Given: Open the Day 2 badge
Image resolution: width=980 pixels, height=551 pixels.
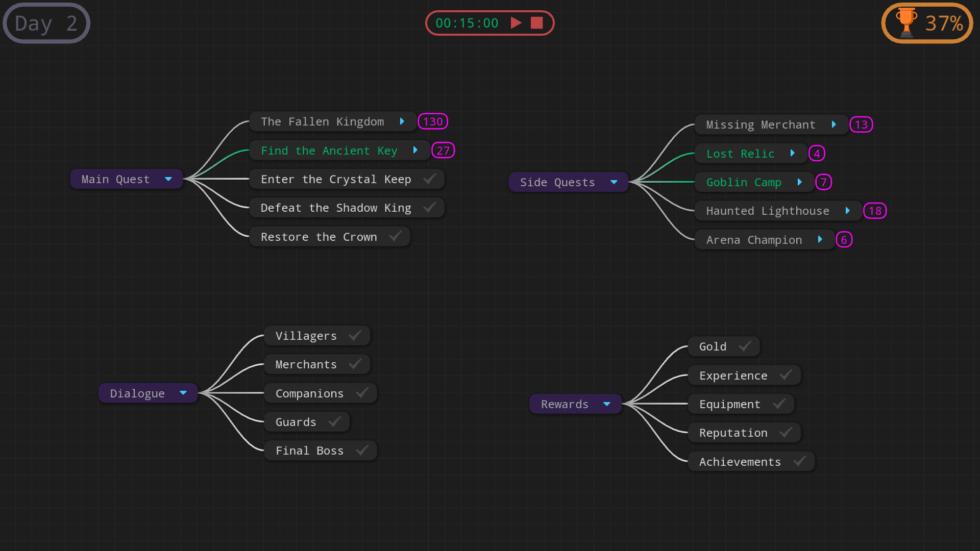Looking at the screenshot, I should [x=46, y=23].
